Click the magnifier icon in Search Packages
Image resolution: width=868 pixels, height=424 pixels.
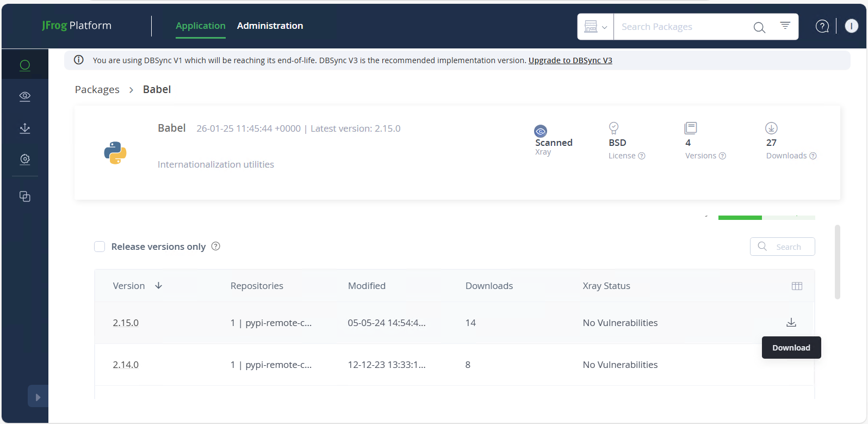click(x=759, y=27)
